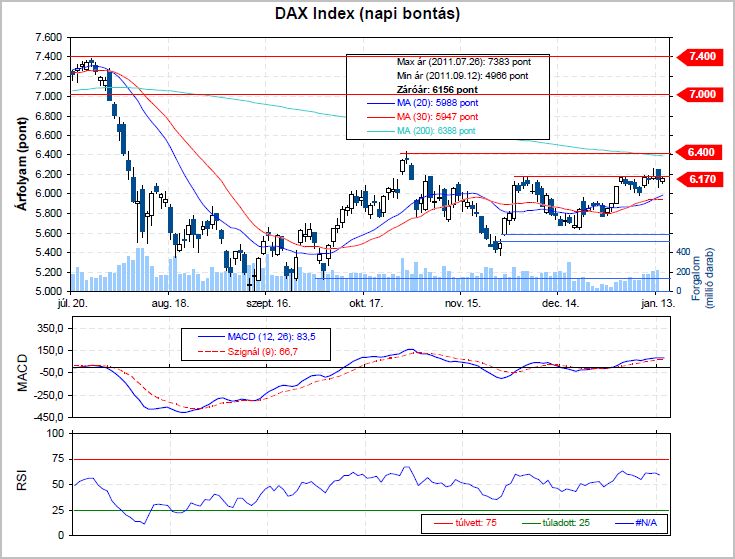The image size is (735, 559).
Task: Click the chart title DAX Index
Action: click(367, 14)
